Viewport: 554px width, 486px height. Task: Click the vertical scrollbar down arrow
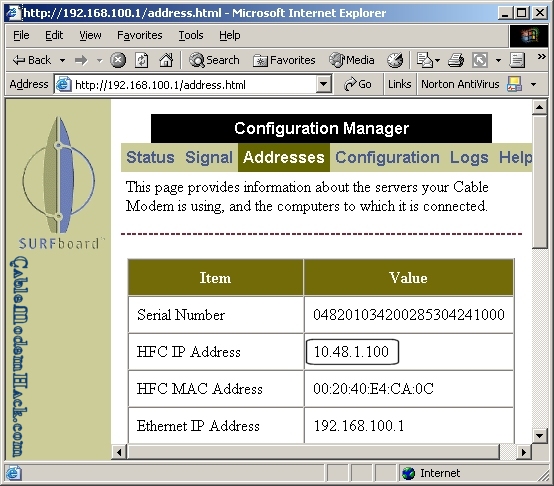coord(539,435)
